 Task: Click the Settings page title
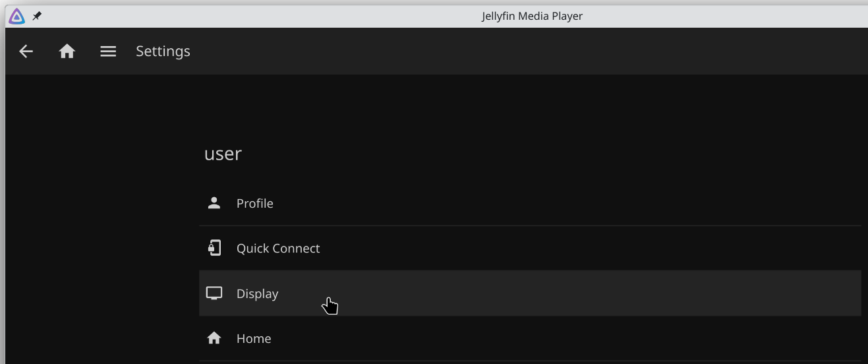[163, 51]
